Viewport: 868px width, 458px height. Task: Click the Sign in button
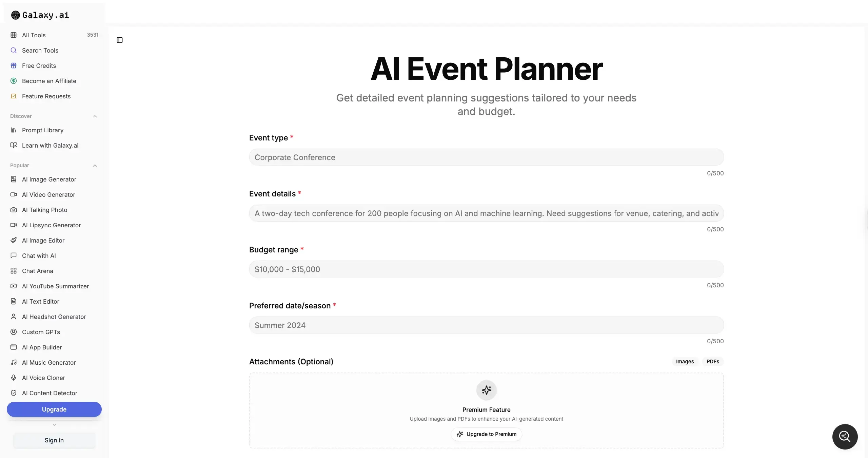pos(54,440)
